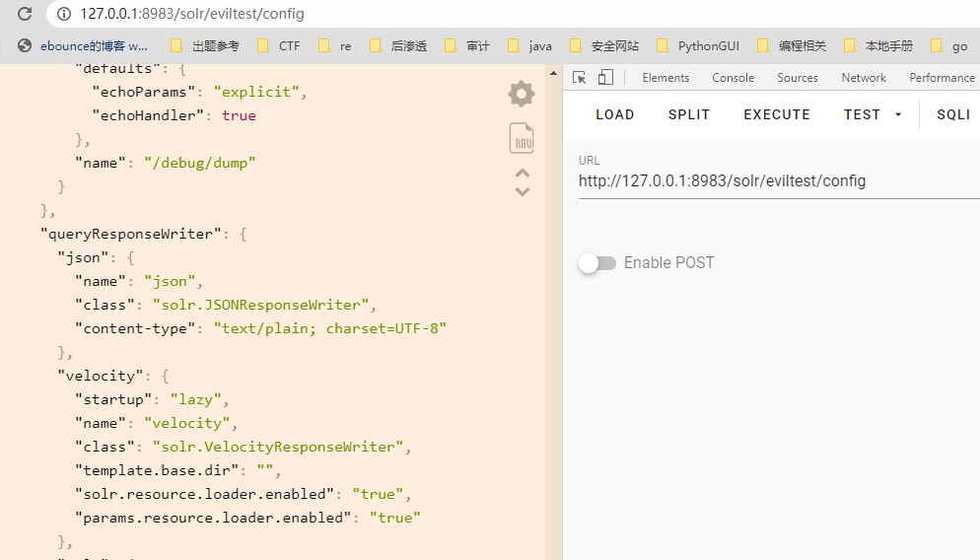Toggle the device toolbar icon in DevTools

pos(605,77)
